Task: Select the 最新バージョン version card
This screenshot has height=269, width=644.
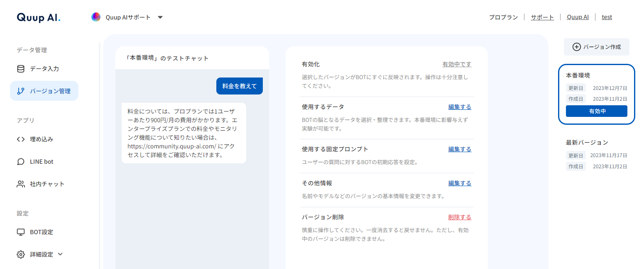Action: [596, 154]
